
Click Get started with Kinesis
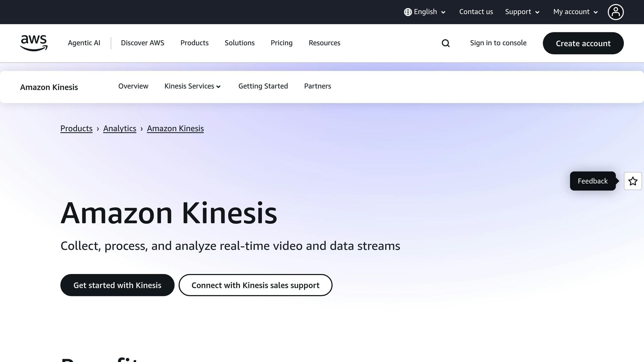117,285
